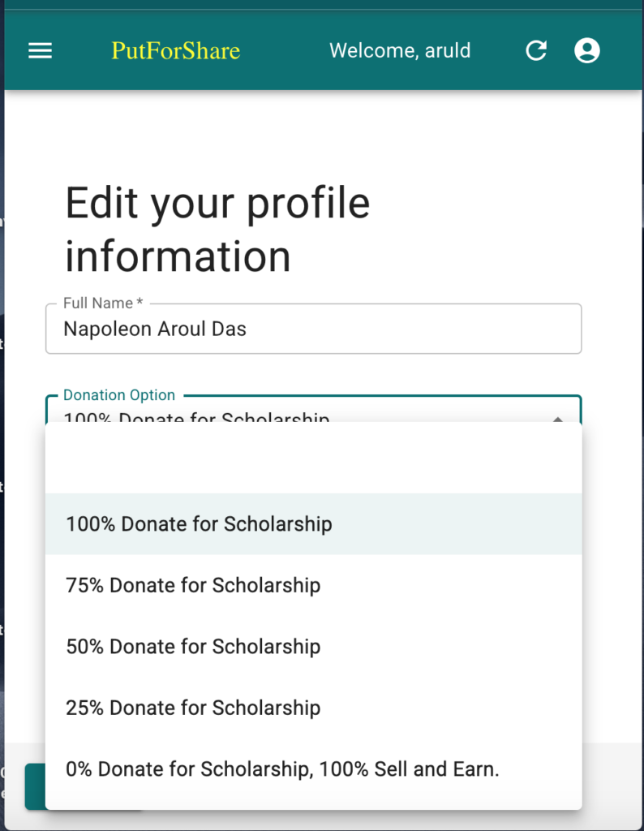Click empty header space between logo and welcome
This screenshot has height=831, width=644.
click(x=284, y=51)
